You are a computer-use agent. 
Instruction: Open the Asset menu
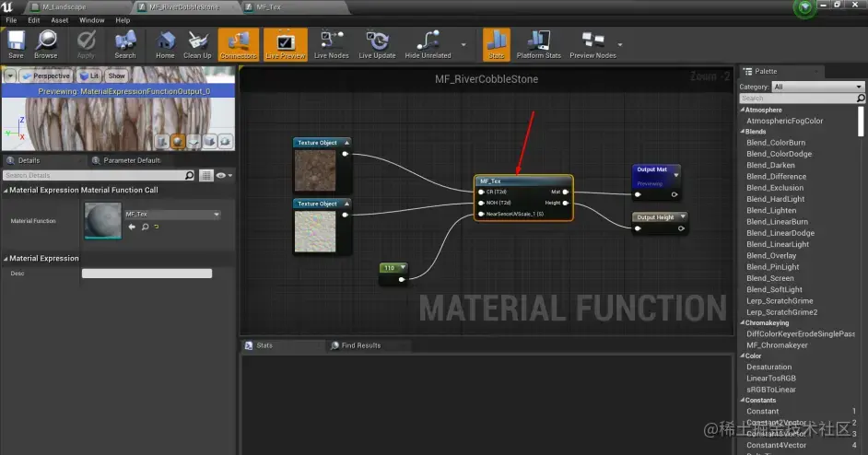(x=60, y=20)
